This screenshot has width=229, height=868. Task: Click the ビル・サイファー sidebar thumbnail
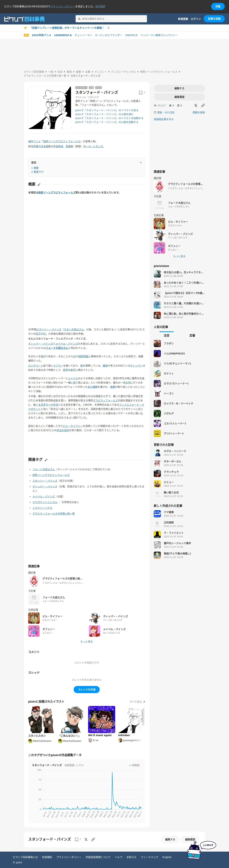[x=159, y=223]
